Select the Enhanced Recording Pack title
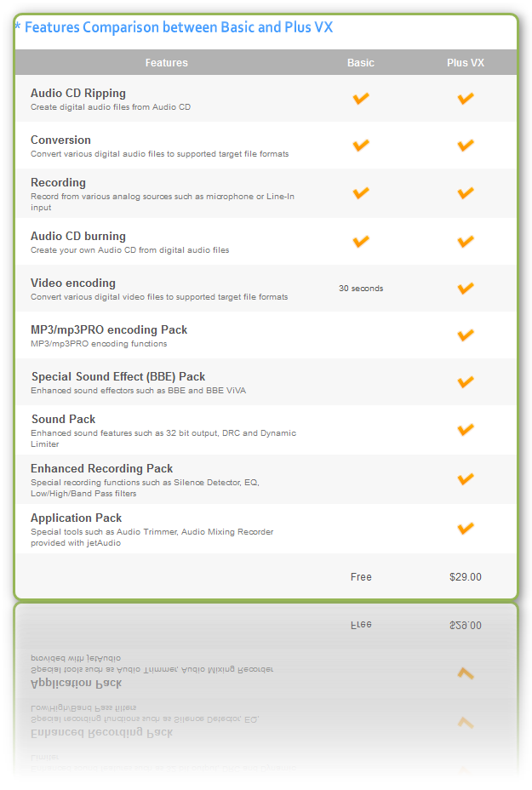532x790 pixels. (101, 469)
